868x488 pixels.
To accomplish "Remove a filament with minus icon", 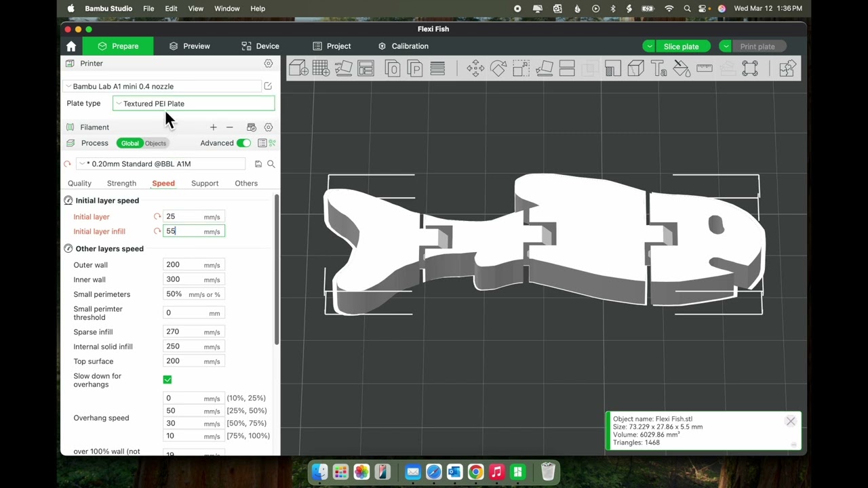I will [229, 127].
